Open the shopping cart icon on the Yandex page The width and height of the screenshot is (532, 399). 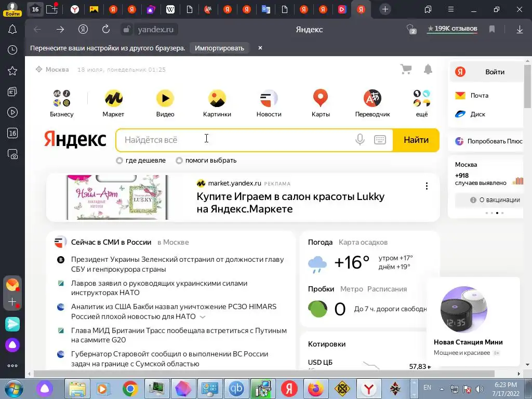click(406, 69)
